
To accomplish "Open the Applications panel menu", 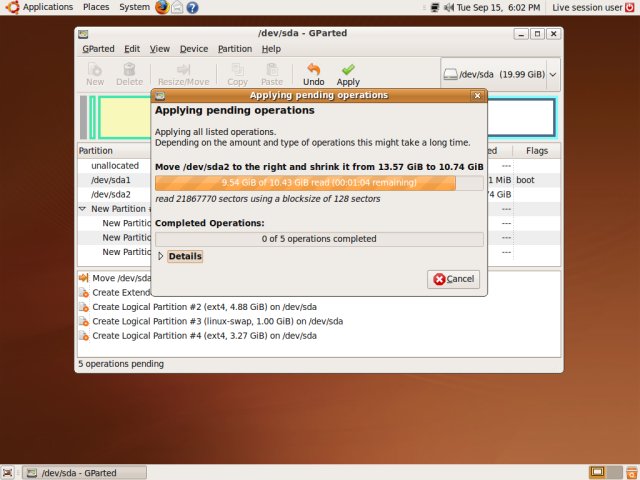I will 48,7.
